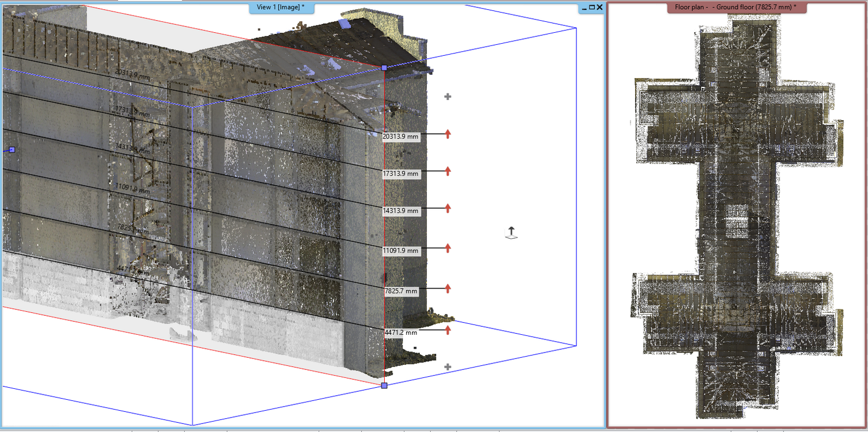Select the white-boxed 7825.7 mm level label
The width and height of the screenshot is (868, 432).
pyautogui.click(x=401, y=291)
